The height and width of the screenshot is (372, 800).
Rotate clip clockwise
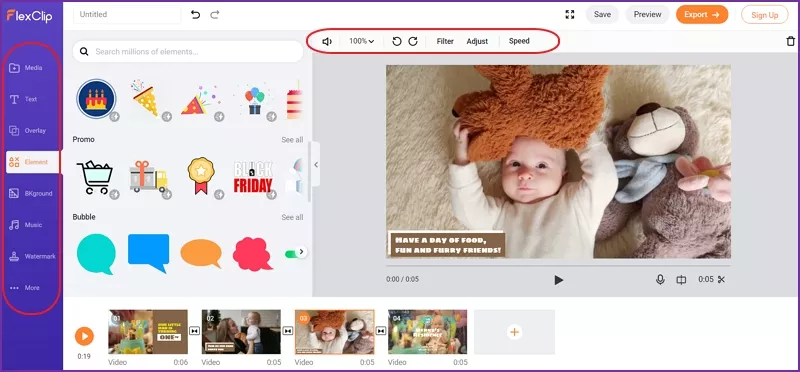click(x=413, y=41)
